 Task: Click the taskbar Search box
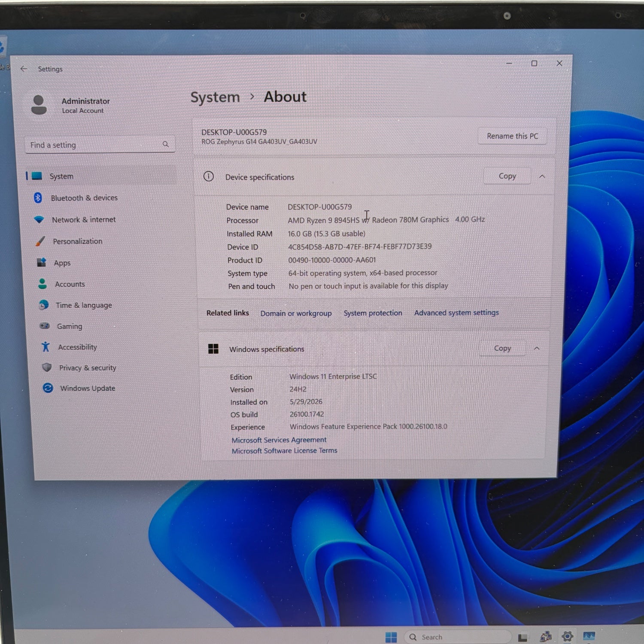pos(458,637)
